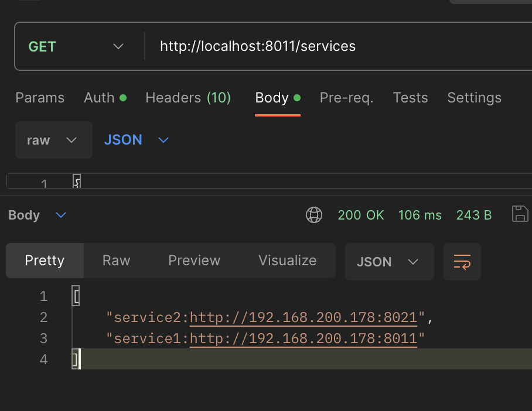532x411 pixels.
Task: Open the raw body type dropdown
Action: tap(53, 140)
